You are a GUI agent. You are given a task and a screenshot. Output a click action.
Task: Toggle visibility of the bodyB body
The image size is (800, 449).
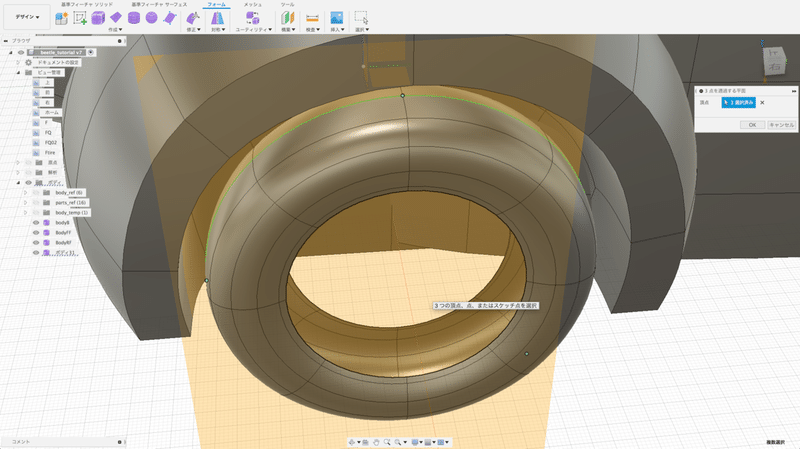click(36, 223)
